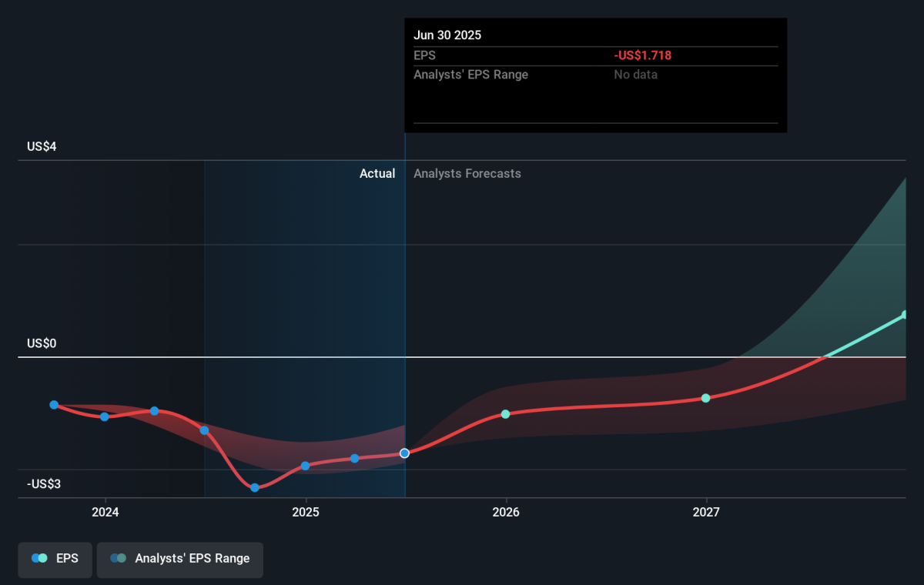The image size is (924, 585).
Task: Click the US$0 y-axis label
Action: pyautogui.click(x=42, y=343)
